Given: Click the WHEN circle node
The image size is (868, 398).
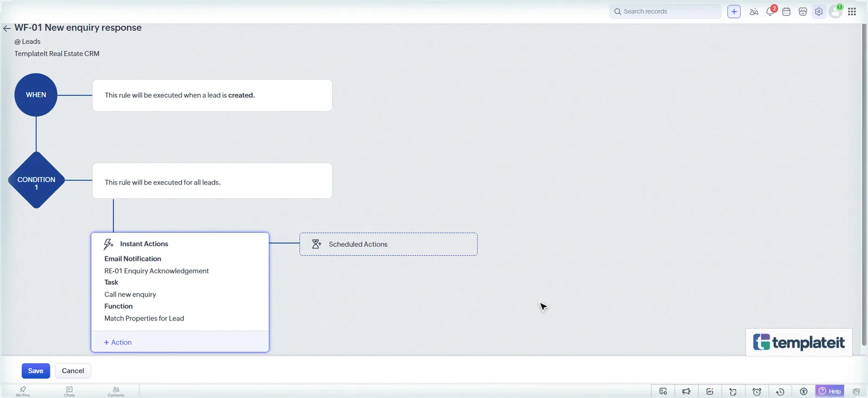Looking at the screenshot, I should tap(36, 95).
